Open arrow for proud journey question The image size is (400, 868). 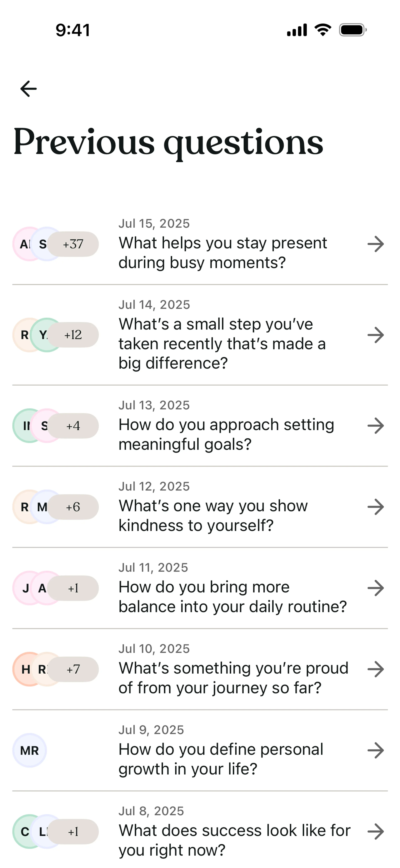375,669
